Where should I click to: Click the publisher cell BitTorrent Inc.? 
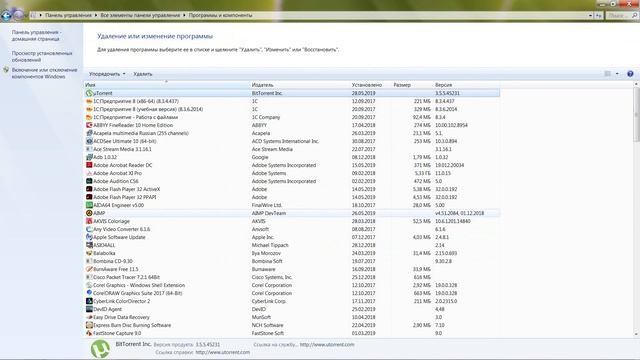[x=267, y=93]
